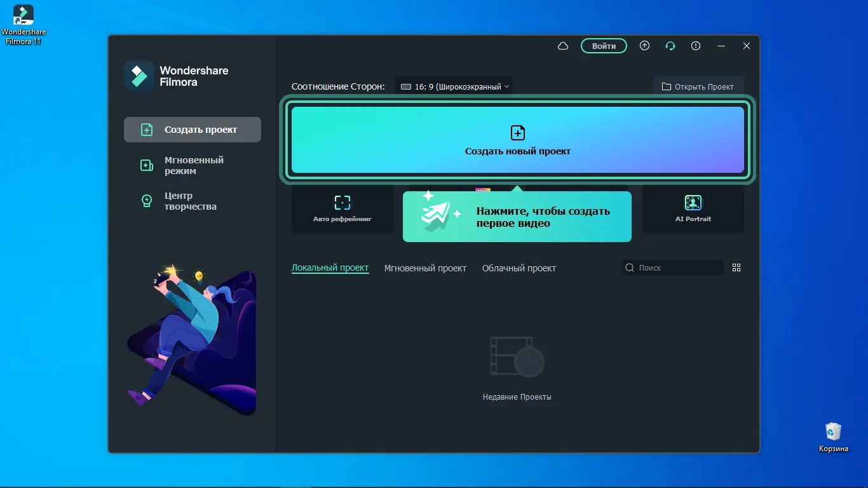The width and height of the screenshot is (868, 488).
Task: Switch to the Локальный проект tab
Action: (x=330, y=268)
